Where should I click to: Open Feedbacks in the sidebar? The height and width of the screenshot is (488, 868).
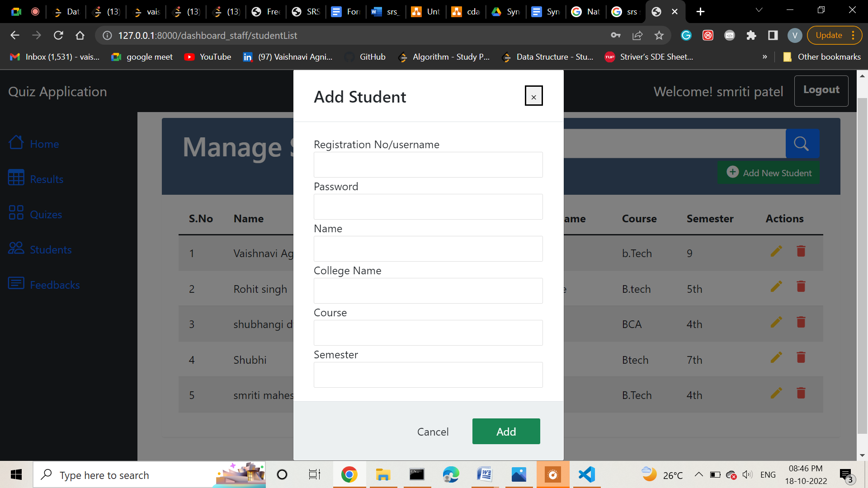[x=44, y=284]
